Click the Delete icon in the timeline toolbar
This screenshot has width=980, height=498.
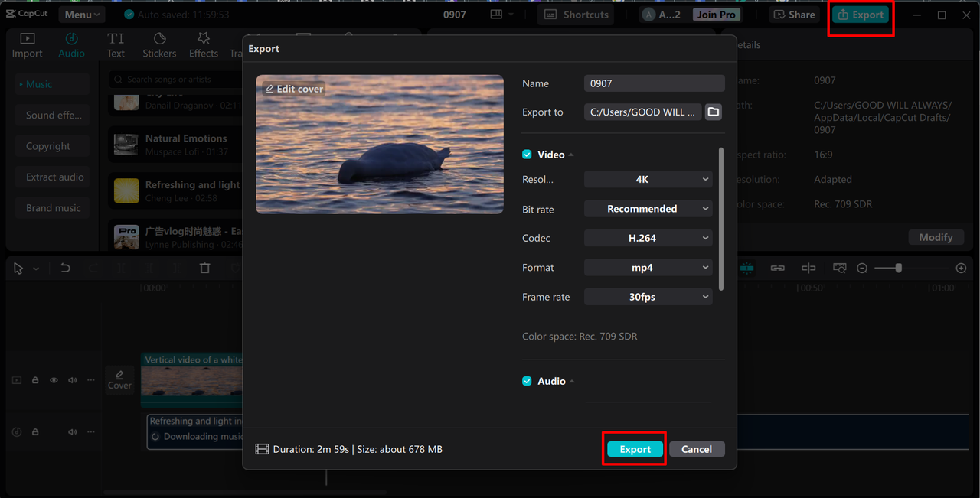pyautogui.click(x=204, y=268)
